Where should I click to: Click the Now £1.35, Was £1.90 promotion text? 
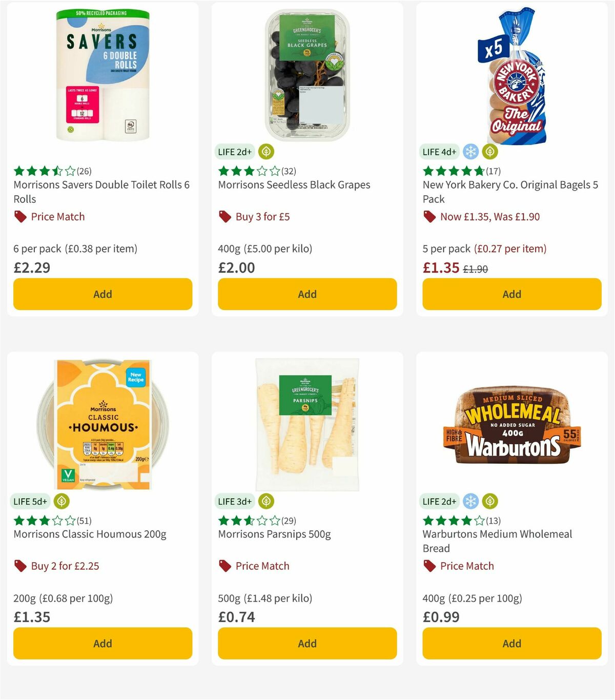coord(489,216)
